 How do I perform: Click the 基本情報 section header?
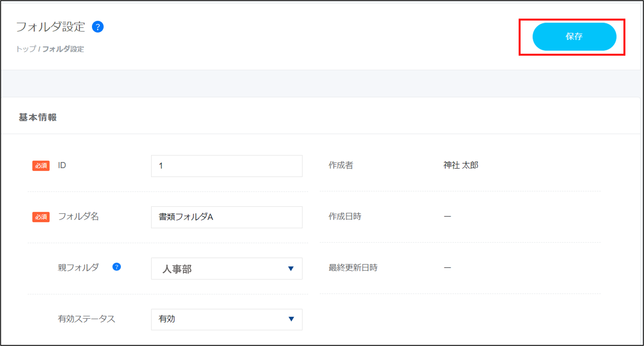38,117
